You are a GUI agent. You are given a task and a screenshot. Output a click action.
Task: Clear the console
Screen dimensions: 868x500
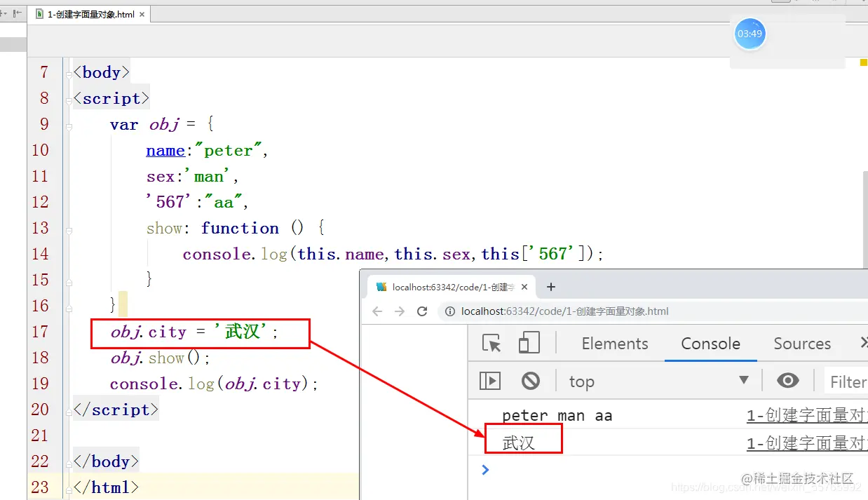[x=531, y=381]
